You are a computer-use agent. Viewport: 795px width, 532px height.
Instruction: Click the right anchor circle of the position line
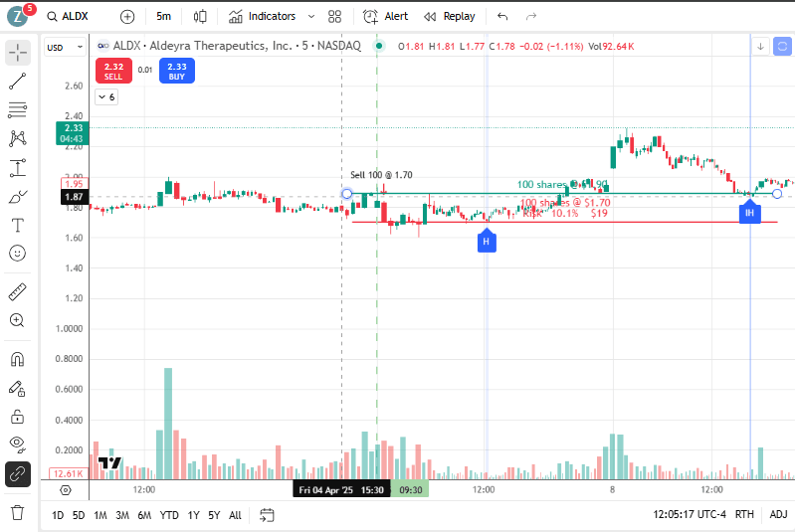(x=777, y=194)
